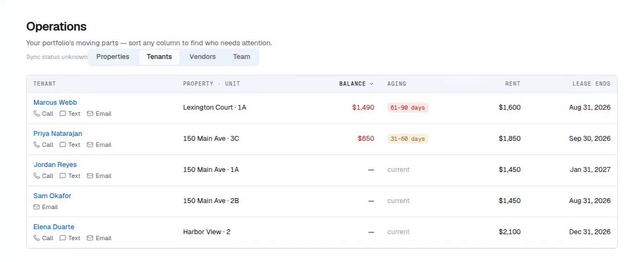Email Elena Duarte with envelope icon

(99, 238)
